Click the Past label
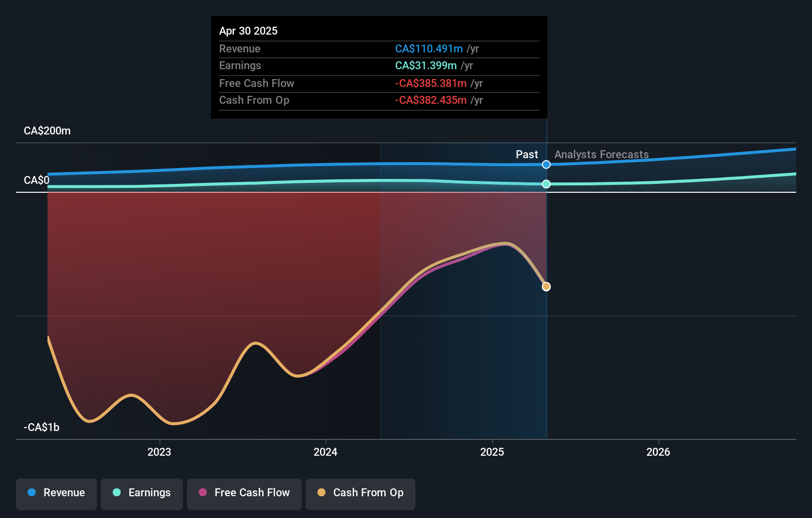812x518 pixels. coord(527,154)
